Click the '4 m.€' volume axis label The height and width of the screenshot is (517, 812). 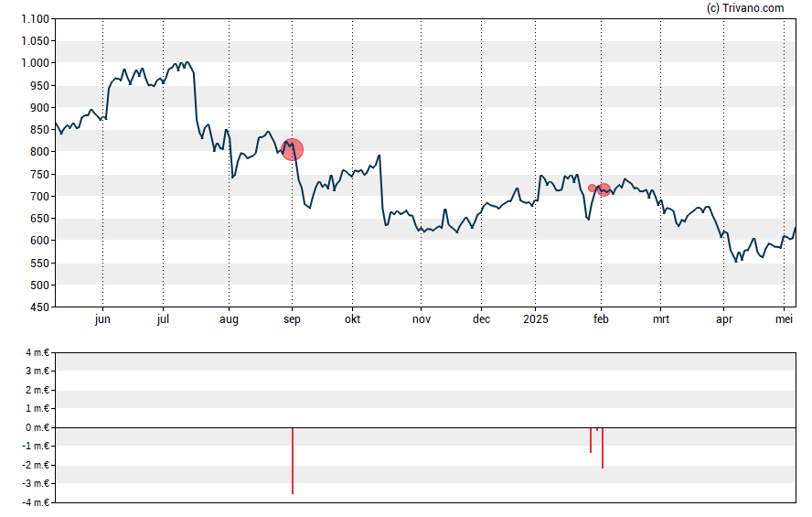(37, 353)
